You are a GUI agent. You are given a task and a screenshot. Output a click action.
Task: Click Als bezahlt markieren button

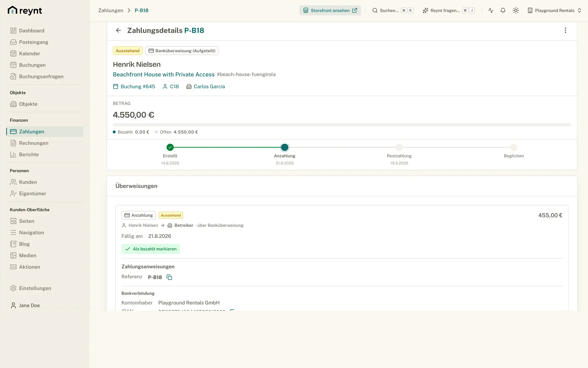pyautogui.click(x=151, y=249)
